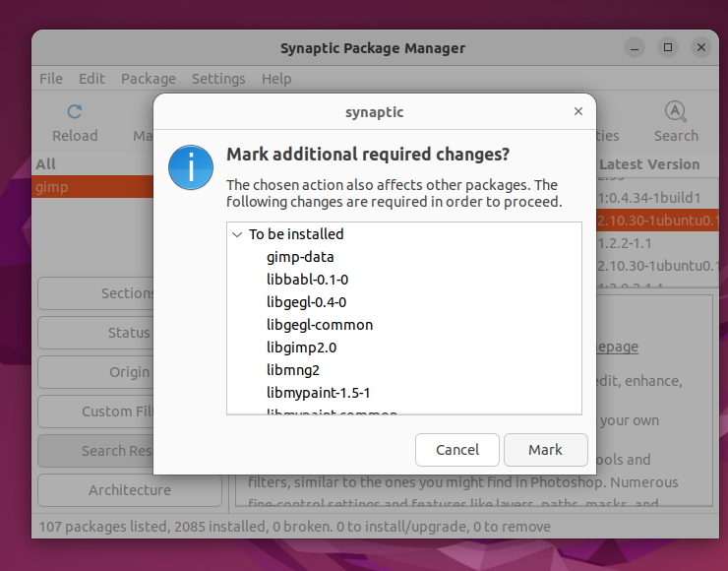
Task: Click the Search Results button
Action: (95, 451)
